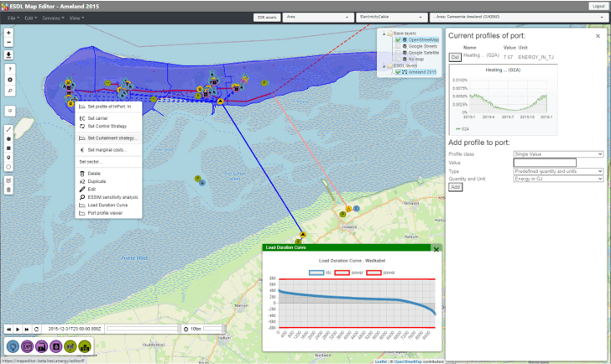Open the Profile class dropdown
This screenshot has height=364, width=611.
(558, 154)
